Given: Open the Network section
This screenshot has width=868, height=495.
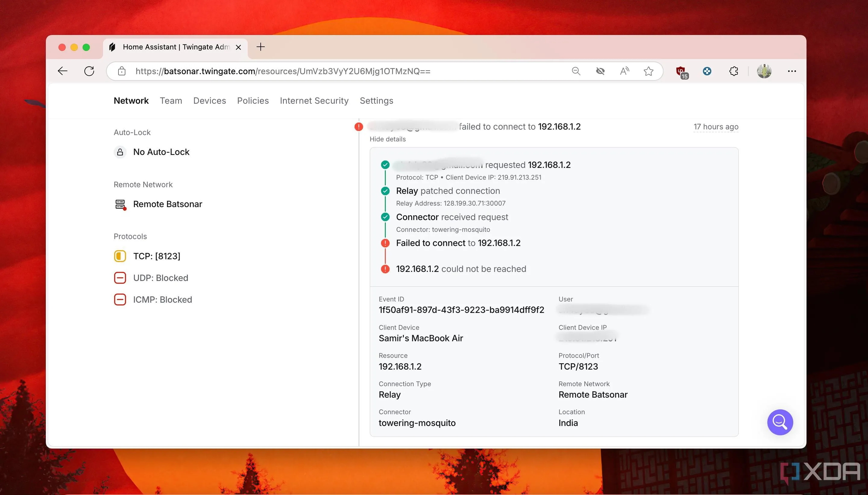Looking at the screenshot, I should [x=131, y=101].
